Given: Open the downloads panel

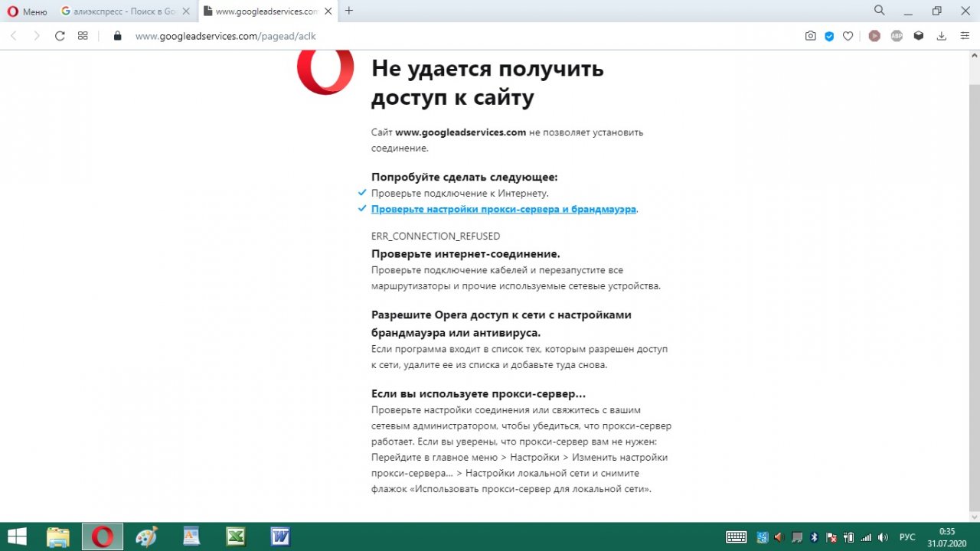Looking at the screenshot, I should [942, 36].
